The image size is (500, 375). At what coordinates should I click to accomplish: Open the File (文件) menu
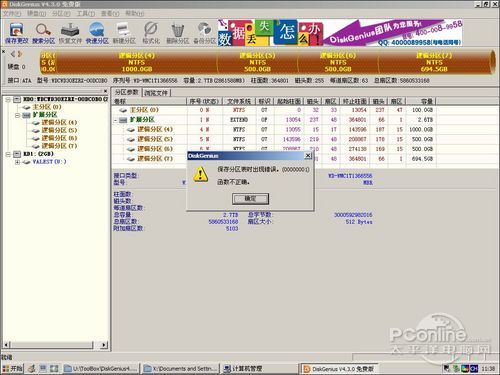(12, 13)
